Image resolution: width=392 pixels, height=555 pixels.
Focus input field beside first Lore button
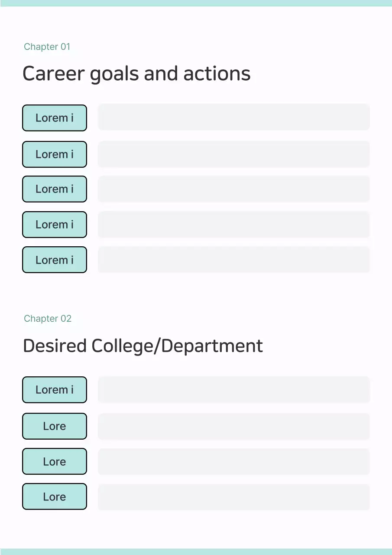pyautogui.click(x=234, y=426)
